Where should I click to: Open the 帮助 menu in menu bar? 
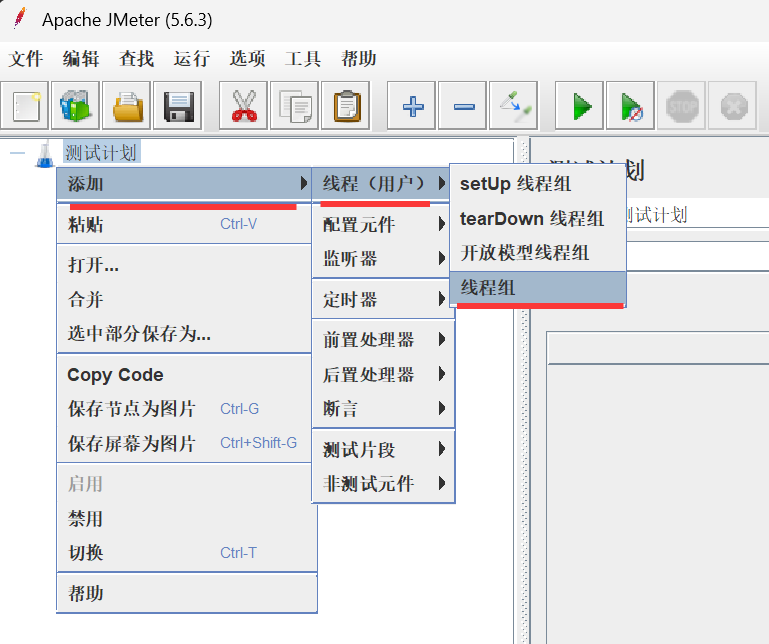point(359,59)
